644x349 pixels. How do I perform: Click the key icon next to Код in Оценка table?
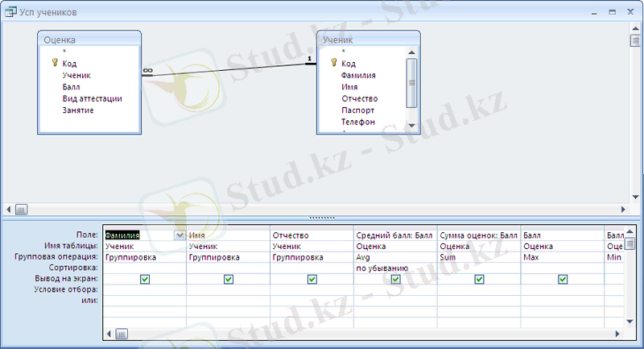55,63
